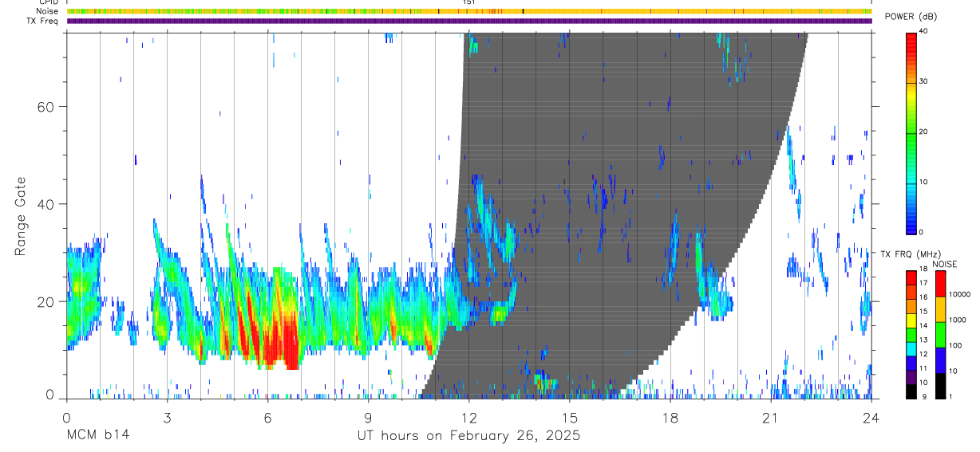The image size is (980, 452).
Task: Click the yellow 14 MHz swatch in TX FRQ legend
Action: point(911,320)
